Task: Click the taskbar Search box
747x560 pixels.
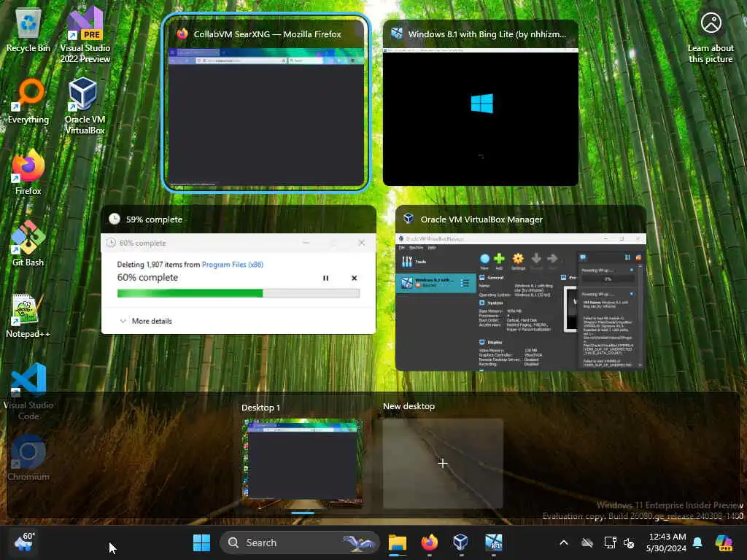Action: click(x=299, y=542)
